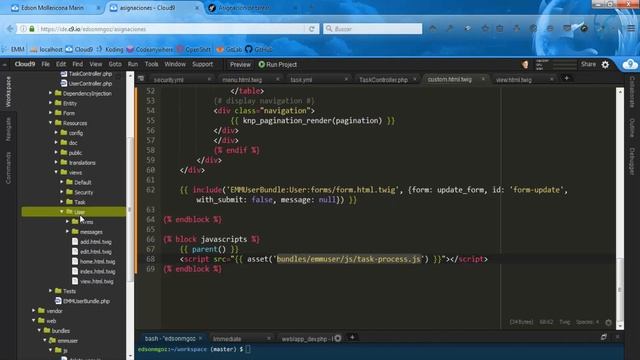
Task: Close the security.yml tab
Action: tap(209, 79)
